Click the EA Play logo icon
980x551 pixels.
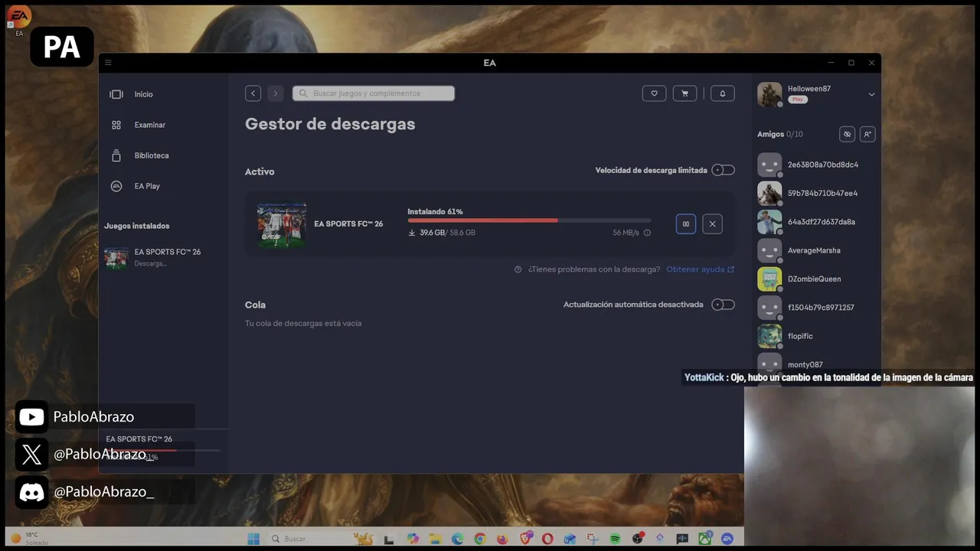(x=116, y=186)
